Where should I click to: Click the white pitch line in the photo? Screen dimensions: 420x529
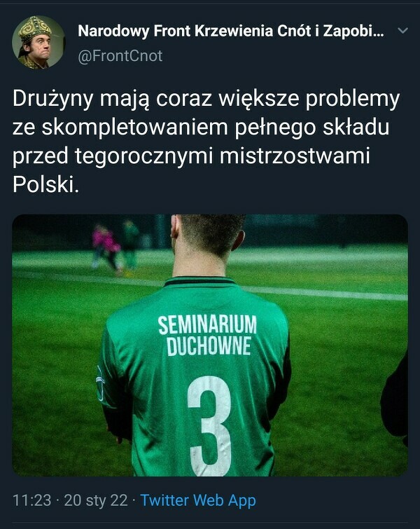pyautogui.click(x=210, y=285)
